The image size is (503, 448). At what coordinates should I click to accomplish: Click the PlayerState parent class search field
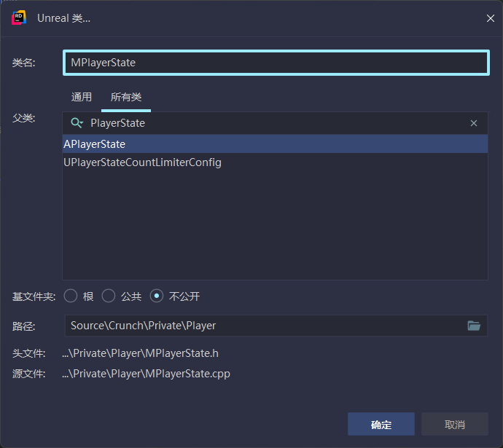tap(276, 123)
